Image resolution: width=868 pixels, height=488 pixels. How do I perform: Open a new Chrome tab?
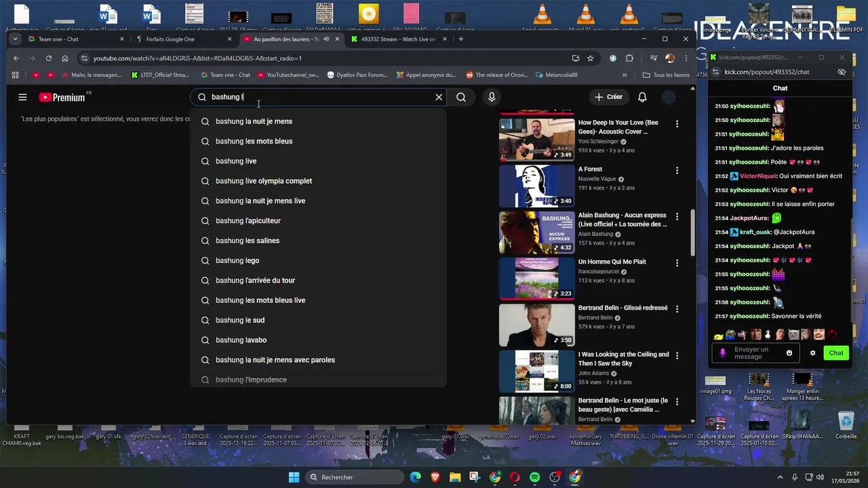point(461,39)
